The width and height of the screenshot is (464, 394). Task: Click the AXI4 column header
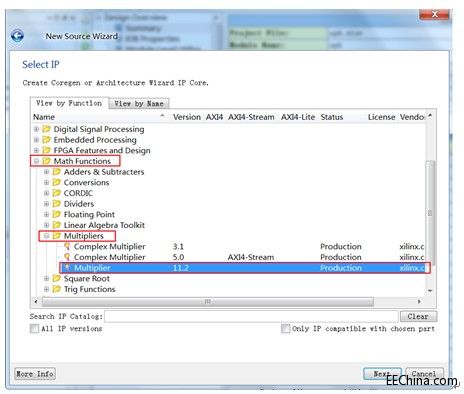(214, 117)
